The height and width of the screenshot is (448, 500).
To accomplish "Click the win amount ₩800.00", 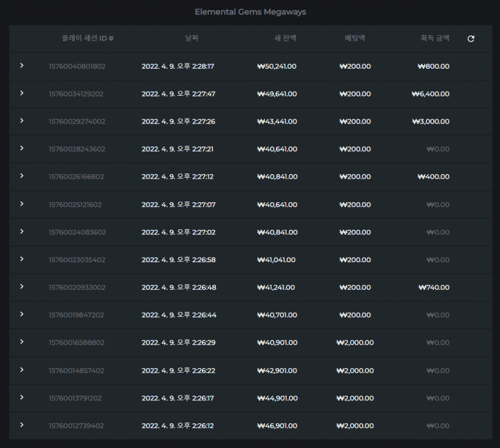I will click(x=434, y=66).
